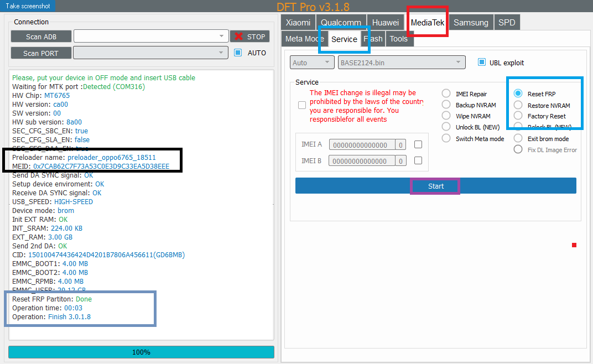Enable the IMEI B checkbox
Screen dimensions: 593x364
coord(418,160)
